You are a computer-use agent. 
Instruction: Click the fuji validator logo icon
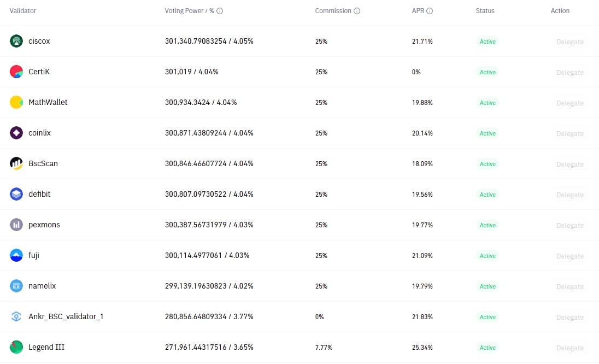(16, 255)
